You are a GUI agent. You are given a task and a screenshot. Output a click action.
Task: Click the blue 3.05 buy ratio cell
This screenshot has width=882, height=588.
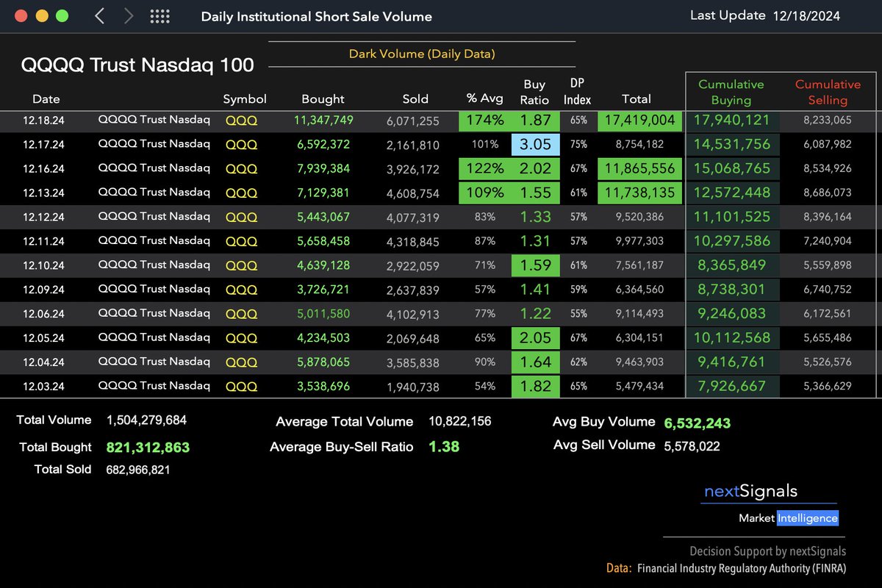535,145
